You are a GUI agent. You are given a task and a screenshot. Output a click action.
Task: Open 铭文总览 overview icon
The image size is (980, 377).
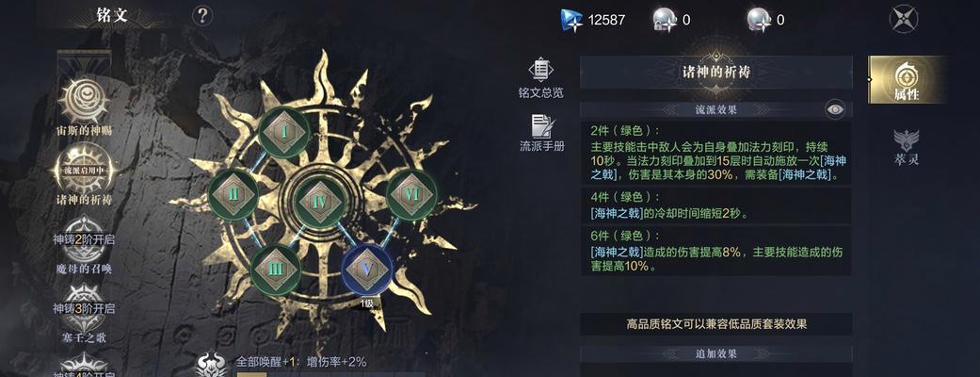click(x=541, y=79)
